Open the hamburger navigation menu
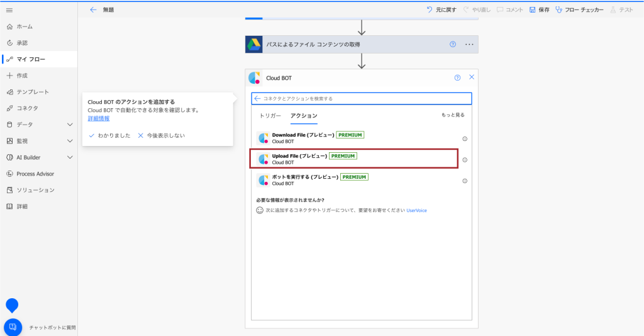This screenshot has height=336, width=644. (x=9, y=10)
